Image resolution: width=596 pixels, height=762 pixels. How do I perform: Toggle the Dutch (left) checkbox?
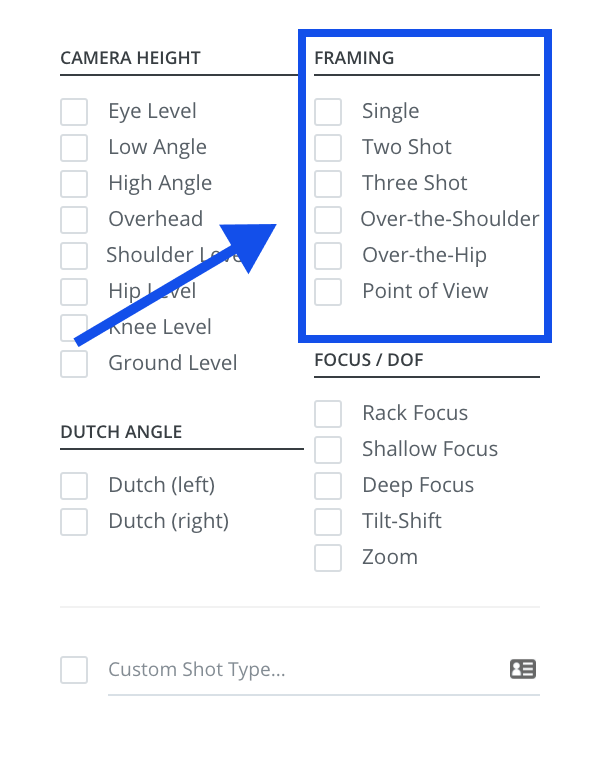point(74,485)
